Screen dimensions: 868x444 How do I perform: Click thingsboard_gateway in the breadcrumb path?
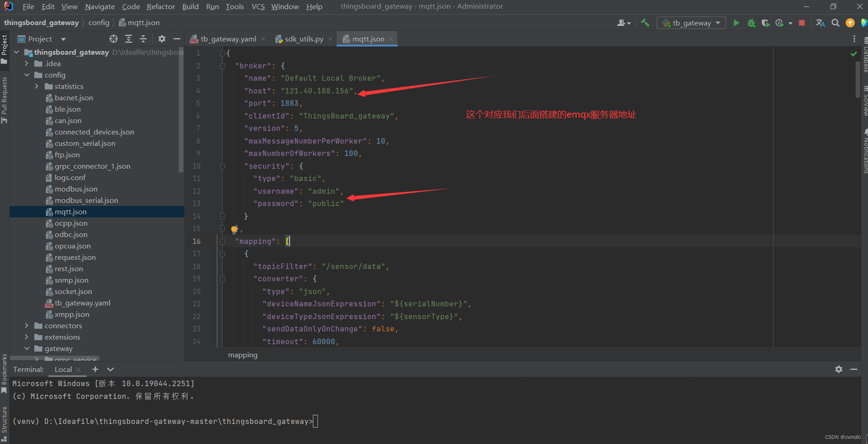pos(42,23)
